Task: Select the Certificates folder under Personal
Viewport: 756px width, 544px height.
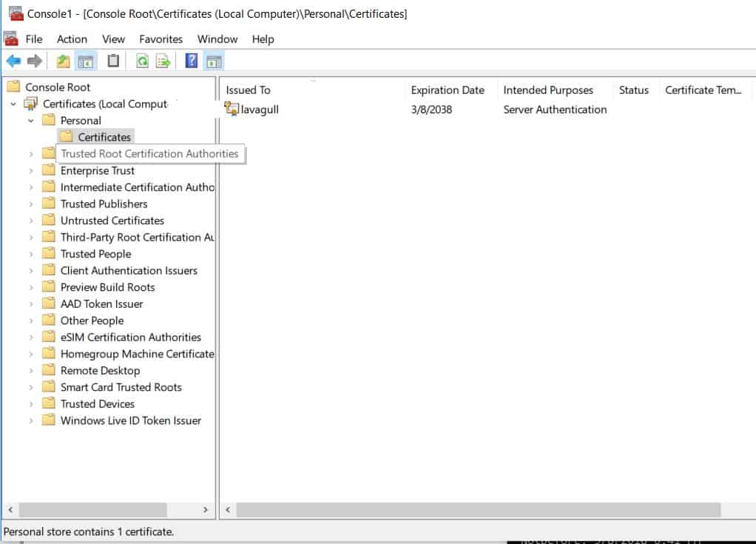Action: pyautogui.click(x=104, y=137)
